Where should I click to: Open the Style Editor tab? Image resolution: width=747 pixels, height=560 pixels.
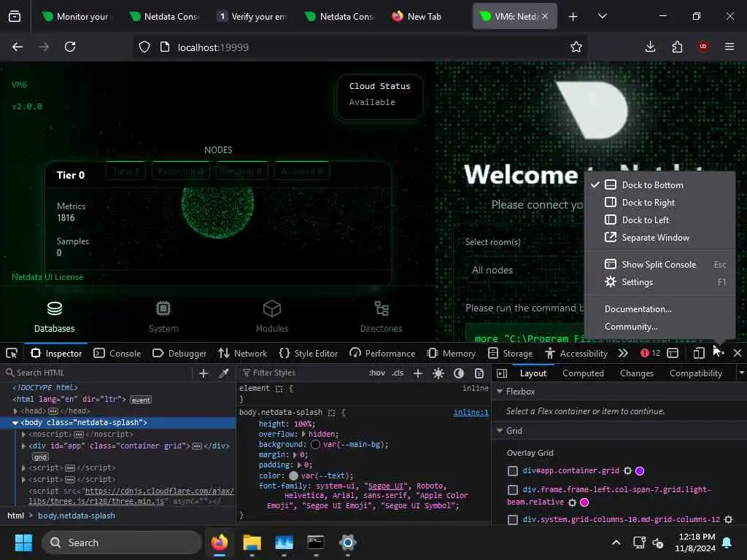click(x=309, y=354)
